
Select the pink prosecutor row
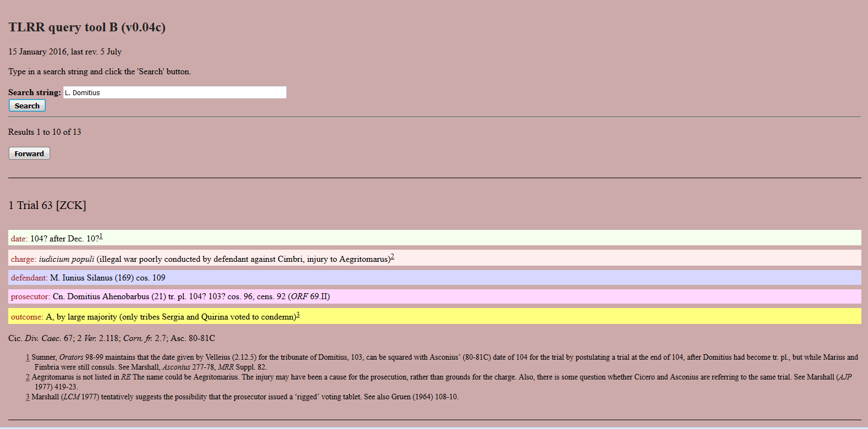pyautogui.click(x=435, y=296)
